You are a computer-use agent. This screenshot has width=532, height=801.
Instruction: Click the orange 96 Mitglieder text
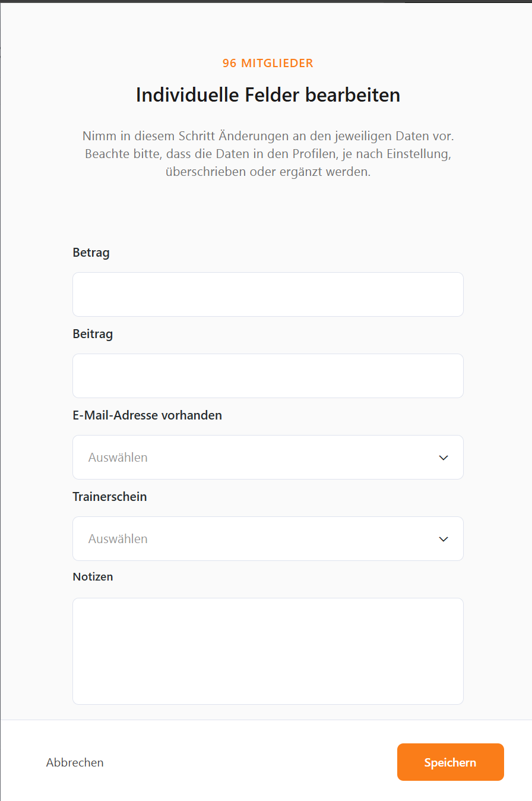point(268,63)
